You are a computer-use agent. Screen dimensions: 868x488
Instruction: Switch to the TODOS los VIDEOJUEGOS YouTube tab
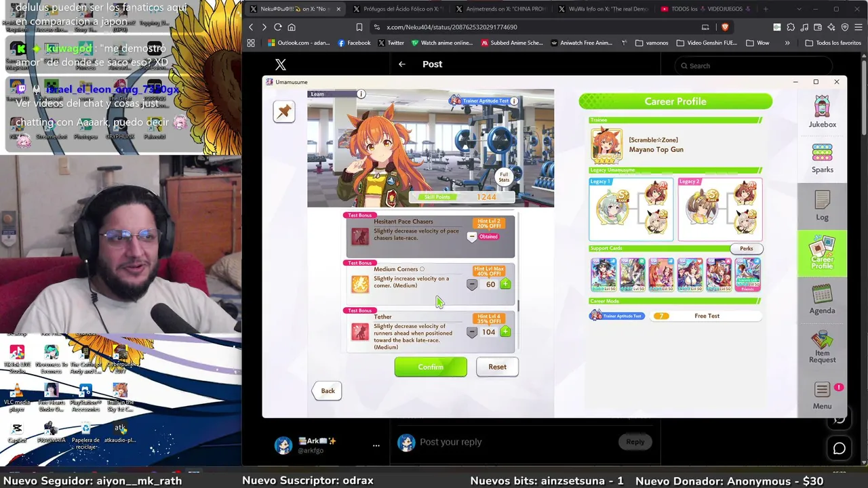point(705,9)
